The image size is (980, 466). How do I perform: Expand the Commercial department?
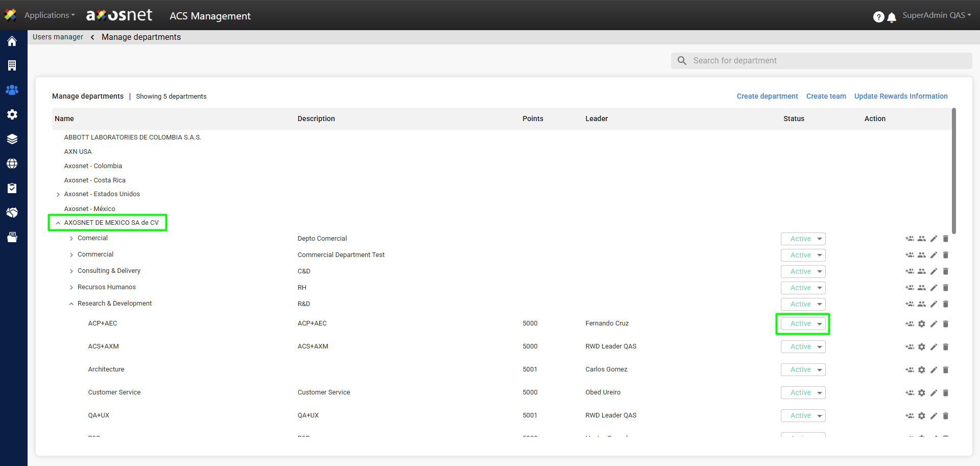[71, 255]
